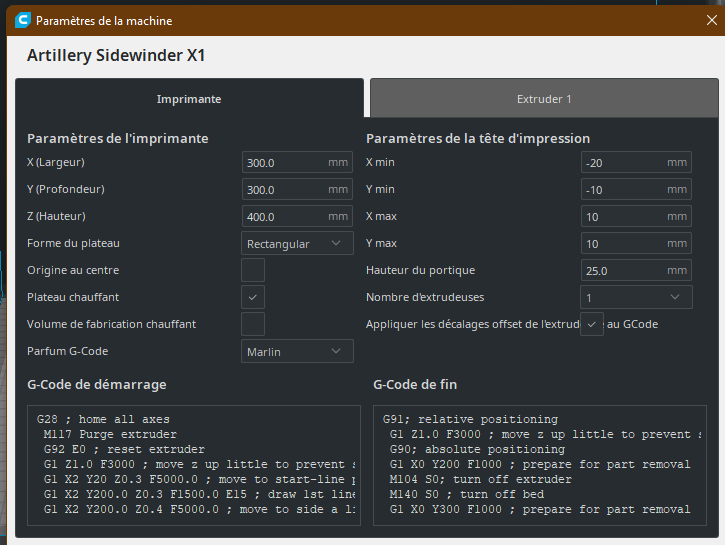The height and width of the screenshot is (545, 725).
Task: Click the 'M140 S0 ; turn off bed' line
Action: tap(467, 494)
